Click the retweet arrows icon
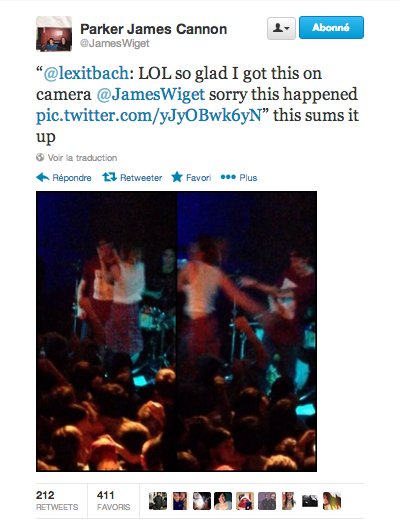The width and height of the screenshot is (400, 527). pos(109,177)
